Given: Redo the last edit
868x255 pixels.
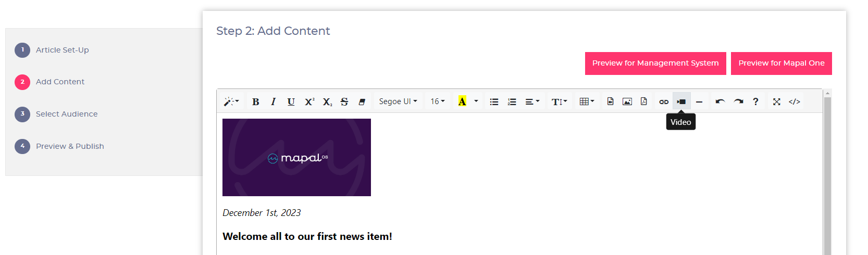Looking at the screenshot, I should (738, 101).
